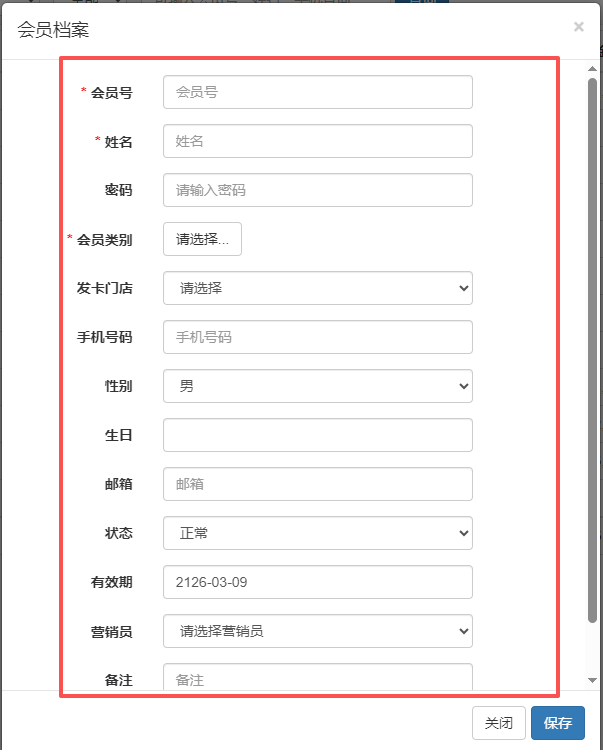Focus the 会员号 input field
Screen dimensions: 603x753
point(318,92)
